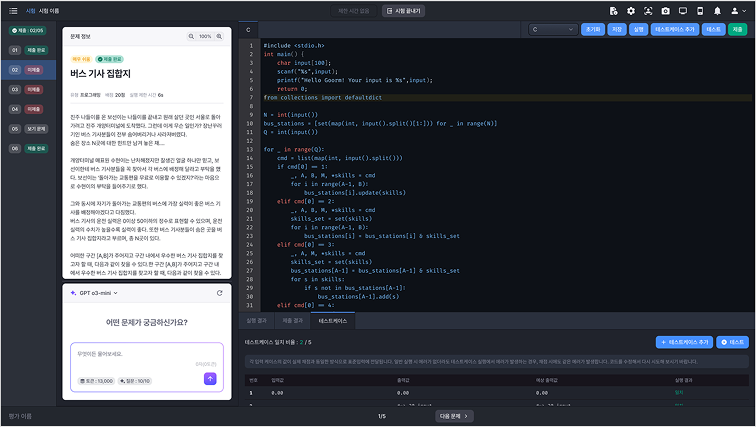
Task: Zoom in the problem description panel
Action: (220, 37)
